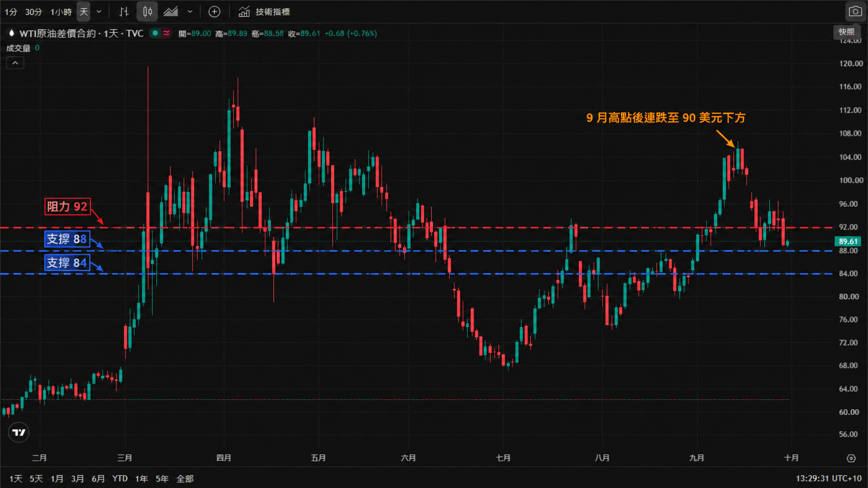Click the 阻力 92 resistance label
Image resolution: width=868 pixels, height=488 pixels.
coord(67,207)
